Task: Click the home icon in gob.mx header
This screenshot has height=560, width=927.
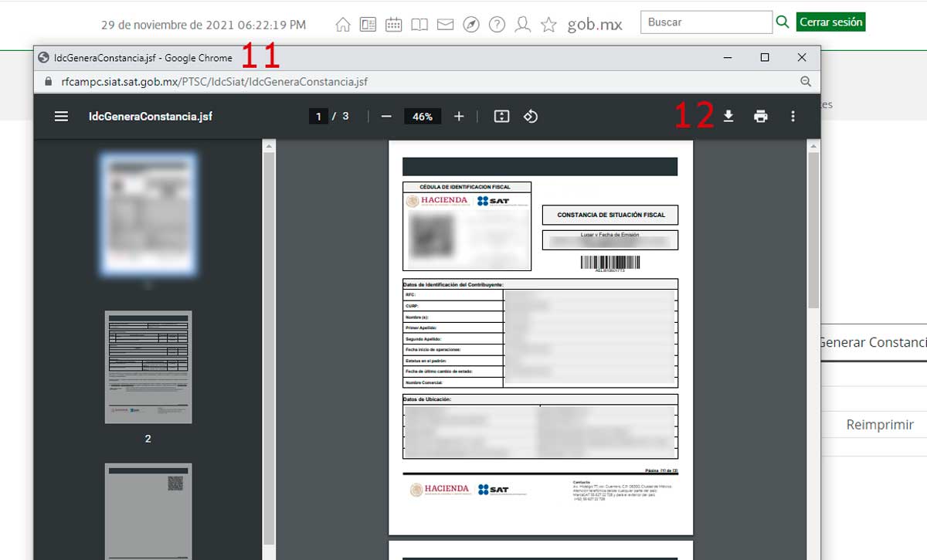Action: (x=343, y=25)
